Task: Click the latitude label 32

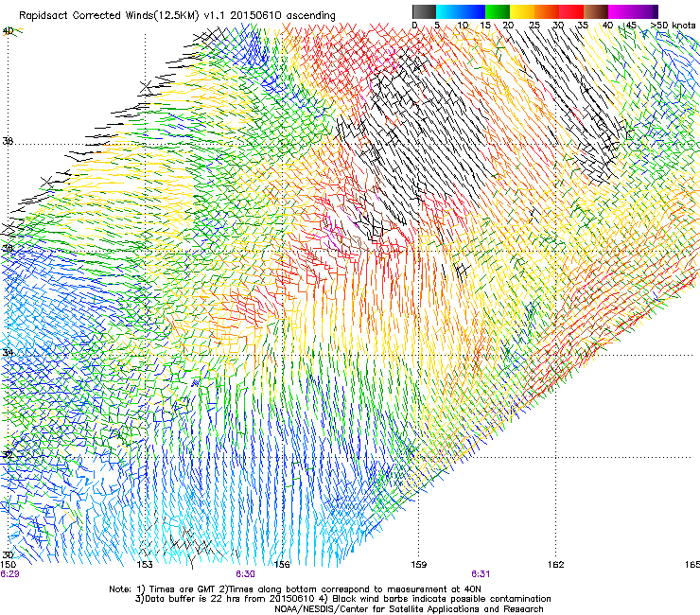Action: (x=8, y=455)
